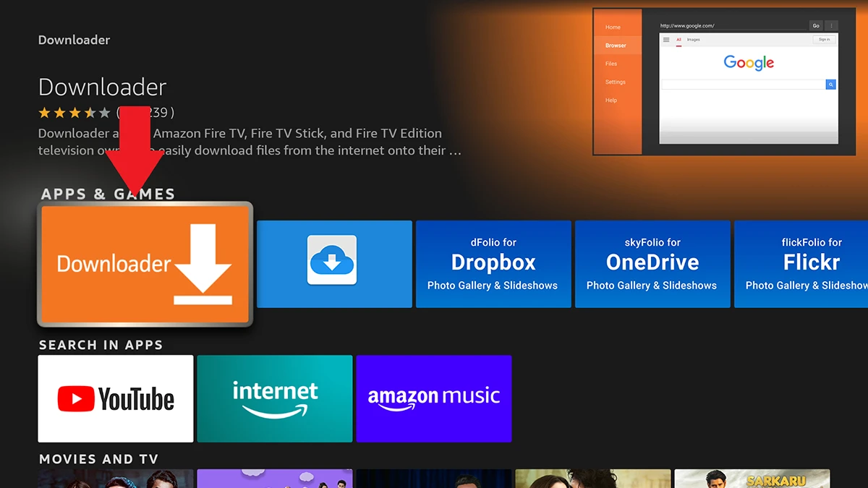Screen dimensions: 868x488
Task: Click the first Movies and TV poster
Action: pyautogui.click(x=116, y=479)
